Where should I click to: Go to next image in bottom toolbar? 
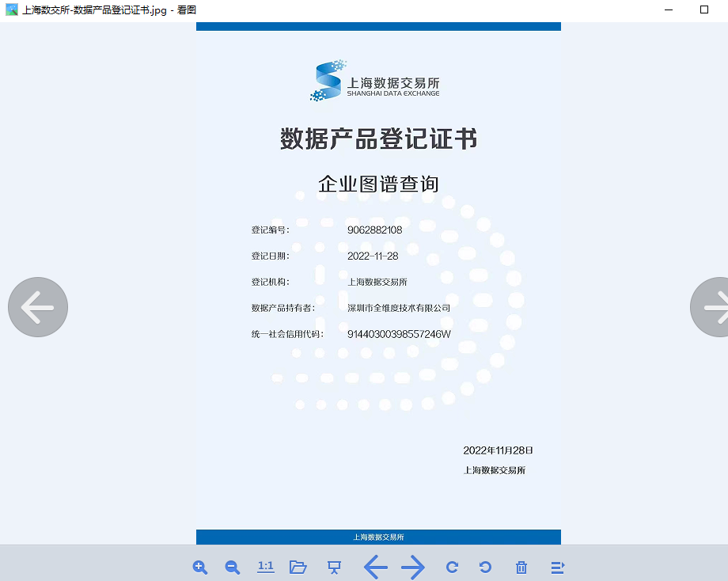tap(413, 567)
